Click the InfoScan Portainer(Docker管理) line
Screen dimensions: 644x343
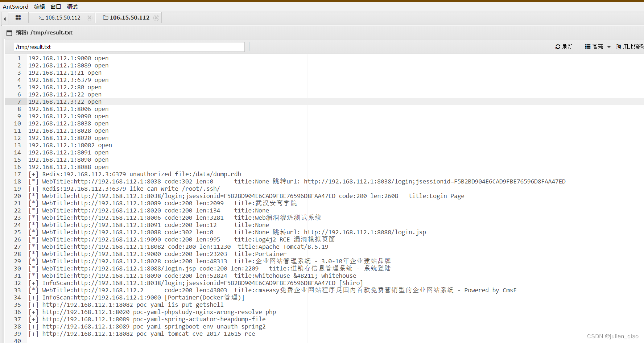coord(137,297)
